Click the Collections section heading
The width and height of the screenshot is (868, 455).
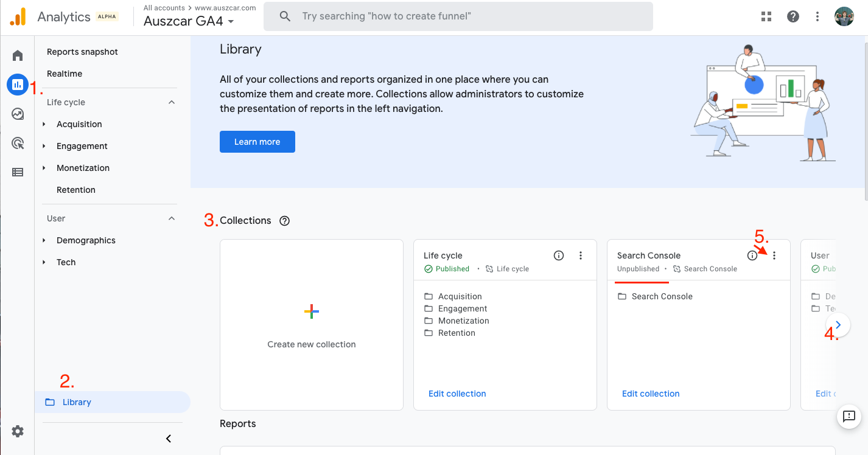pyautogui.click(x=245, y=221)
